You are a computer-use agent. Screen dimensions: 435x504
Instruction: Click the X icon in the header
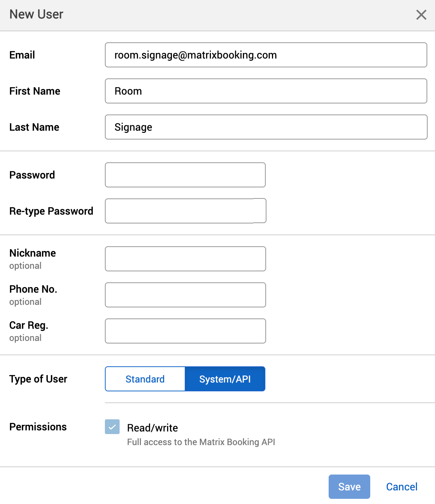coord(421,15)
